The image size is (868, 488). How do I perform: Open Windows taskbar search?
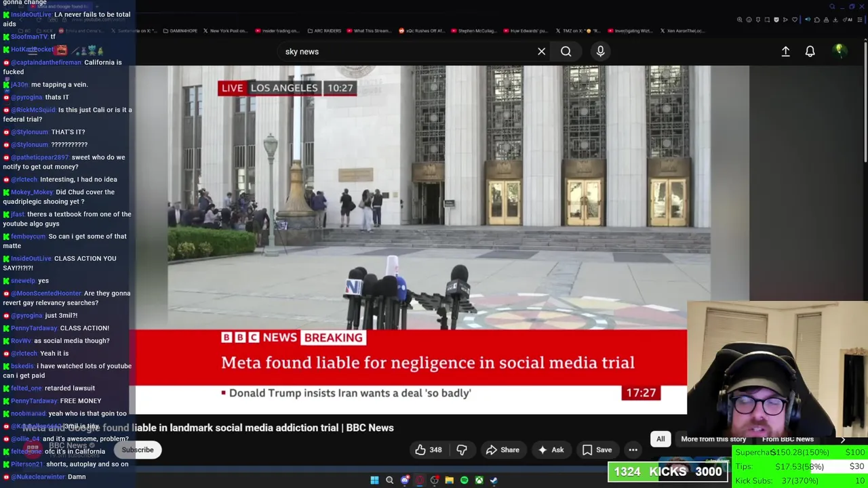pyautogui.click(x=389, y=481)
